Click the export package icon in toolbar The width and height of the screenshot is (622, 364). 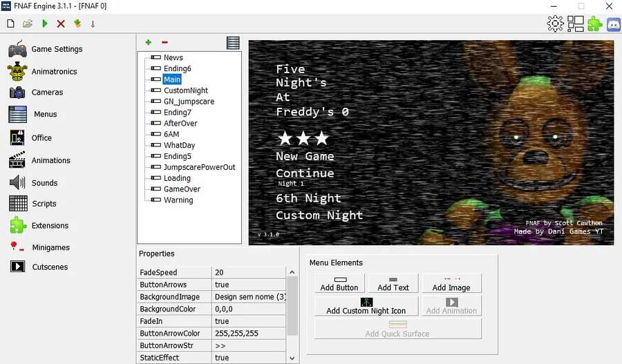tap(77, 23)
